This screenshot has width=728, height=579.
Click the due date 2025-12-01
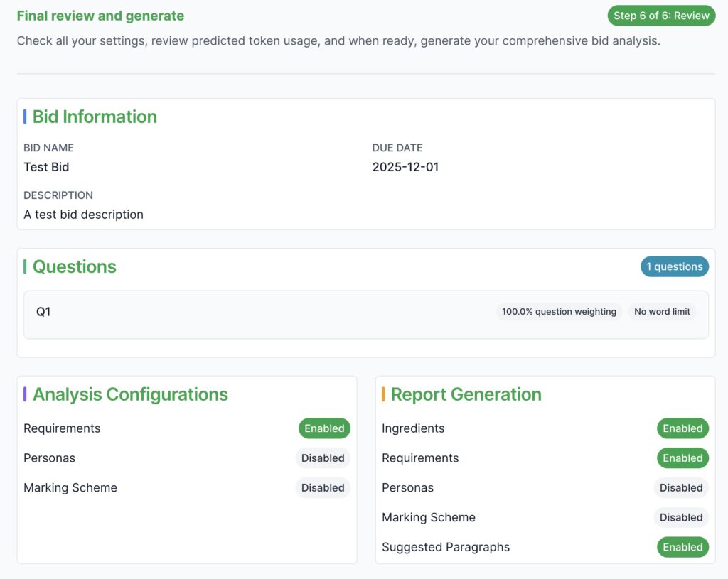405,167
